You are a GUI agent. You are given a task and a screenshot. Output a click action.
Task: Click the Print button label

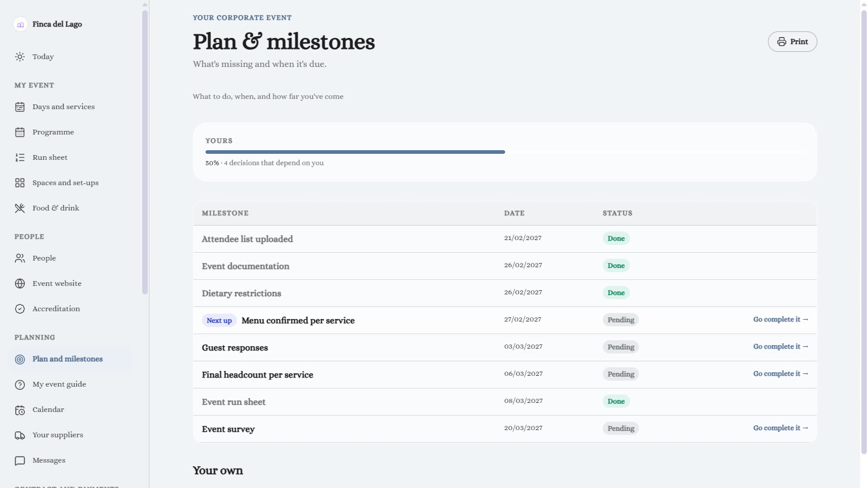click(x=799, y=42)
